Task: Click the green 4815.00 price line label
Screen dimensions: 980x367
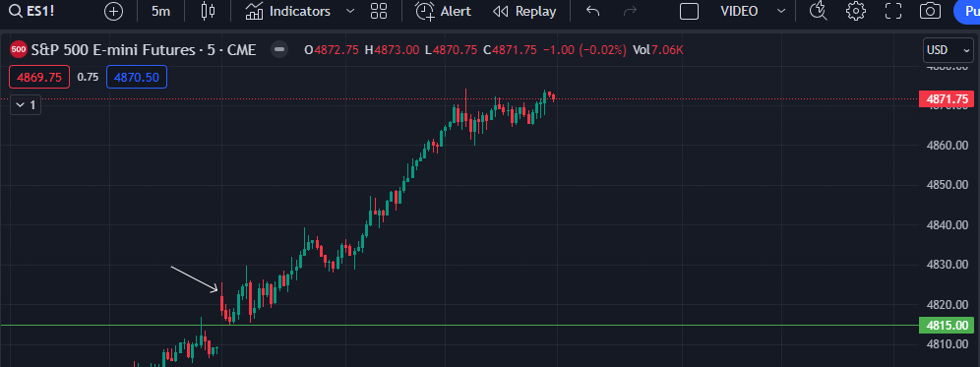Action: coord(947,326)
